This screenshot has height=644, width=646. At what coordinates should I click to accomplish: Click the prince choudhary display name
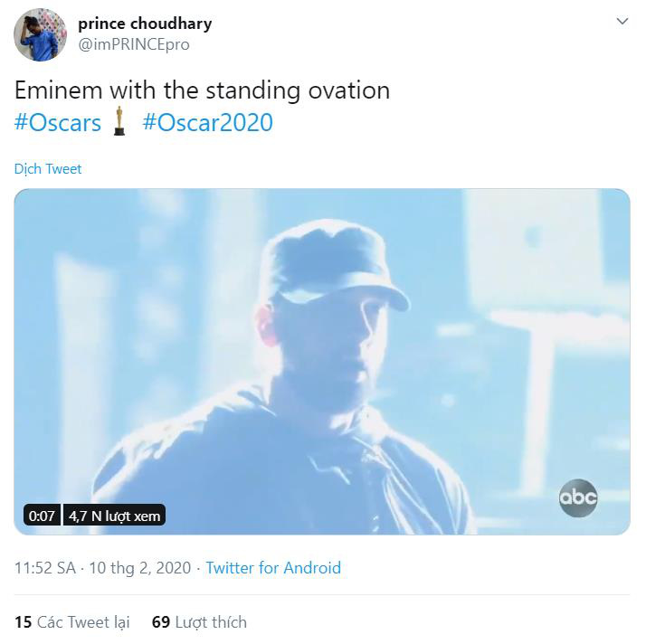pyautogui.click(x=145, y=24)
